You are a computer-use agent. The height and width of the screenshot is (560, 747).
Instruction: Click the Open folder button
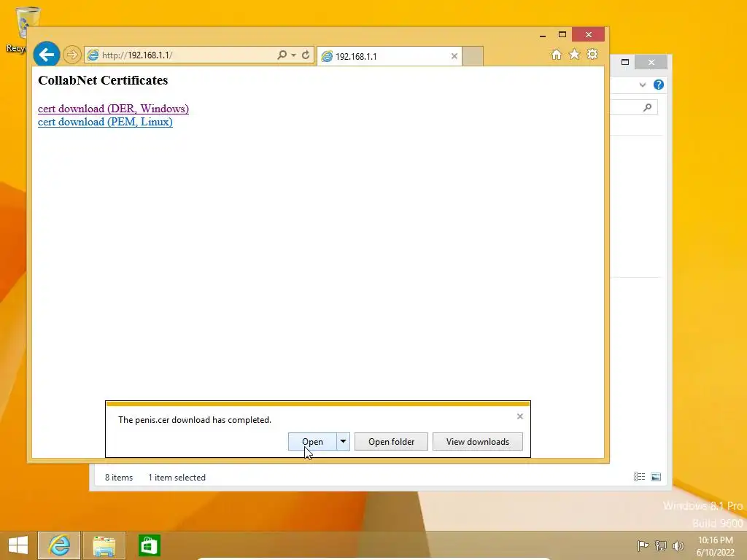click(x=391, y=441)
